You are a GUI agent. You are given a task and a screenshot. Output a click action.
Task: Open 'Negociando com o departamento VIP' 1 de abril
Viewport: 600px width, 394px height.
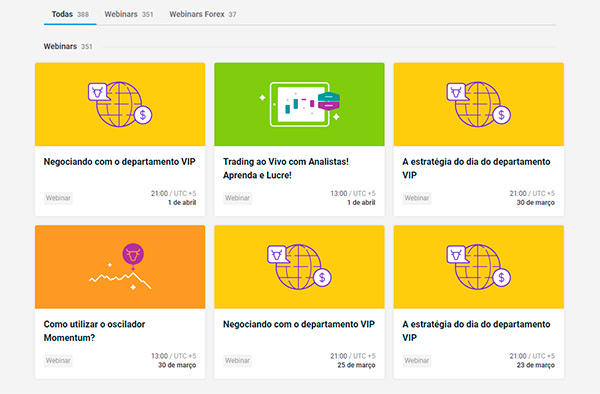point(119,162)
